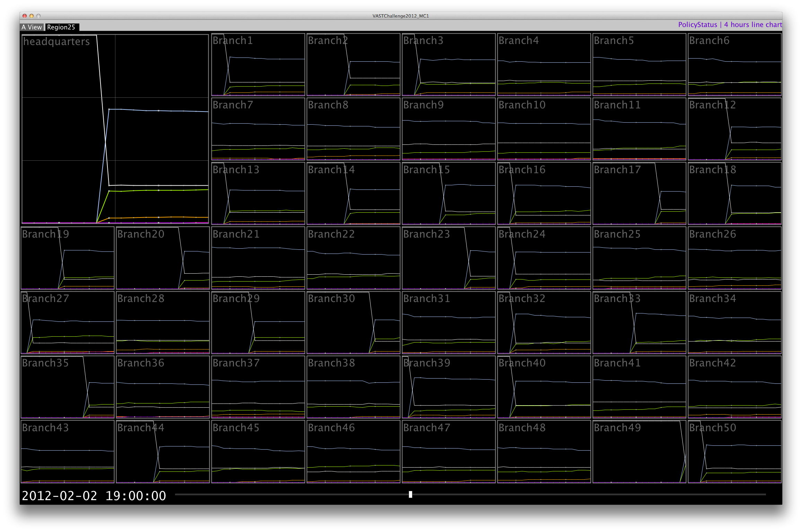Viewport: 802px width, 532px height.
Task: Pick the Branch24 chart tile
Action: [544, 258]
